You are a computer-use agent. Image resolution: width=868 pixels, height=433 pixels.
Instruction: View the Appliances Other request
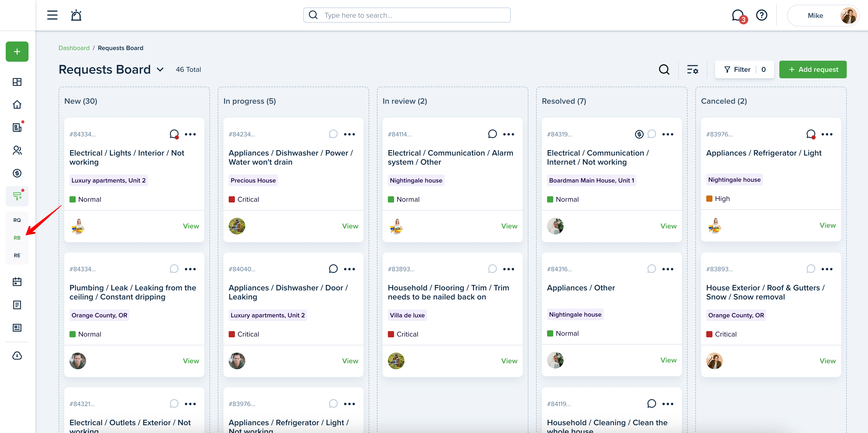tap(669, 360)
